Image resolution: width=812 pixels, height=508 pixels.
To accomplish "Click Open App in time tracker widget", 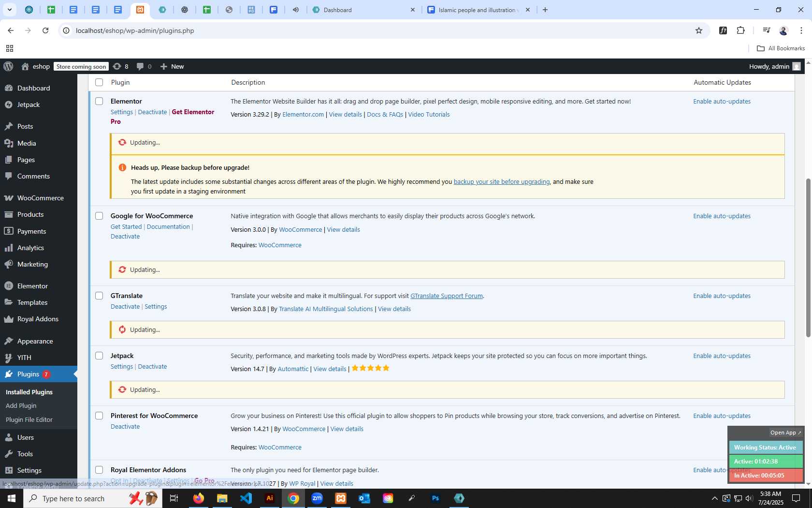I will 785,433.
